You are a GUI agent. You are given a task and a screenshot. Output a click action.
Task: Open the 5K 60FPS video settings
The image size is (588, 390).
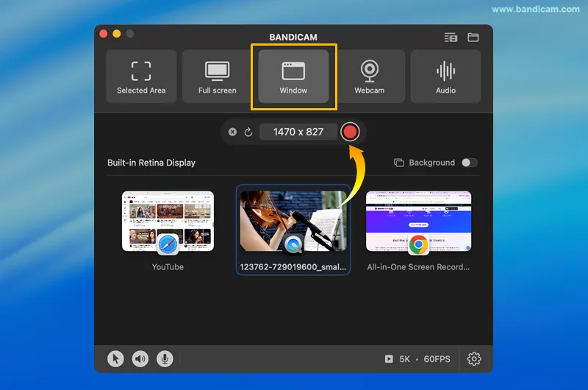pyautogui.click(x=417, y=359)
